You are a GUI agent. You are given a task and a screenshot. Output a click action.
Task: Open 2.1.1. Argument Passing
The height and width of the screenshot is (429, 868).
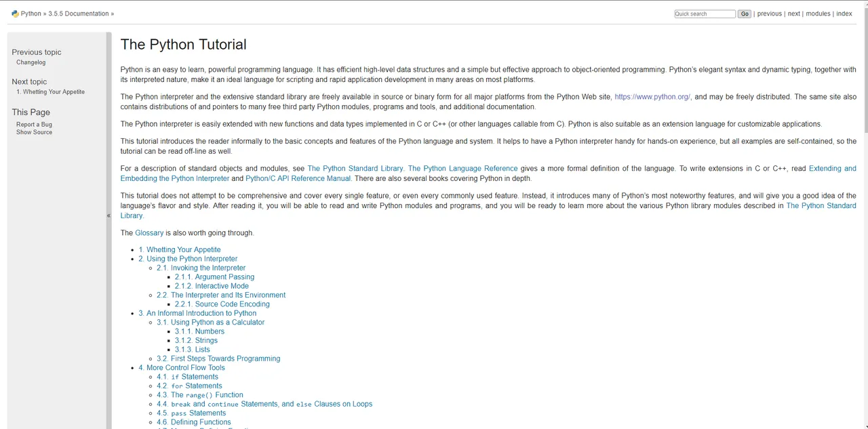point(214,277)
